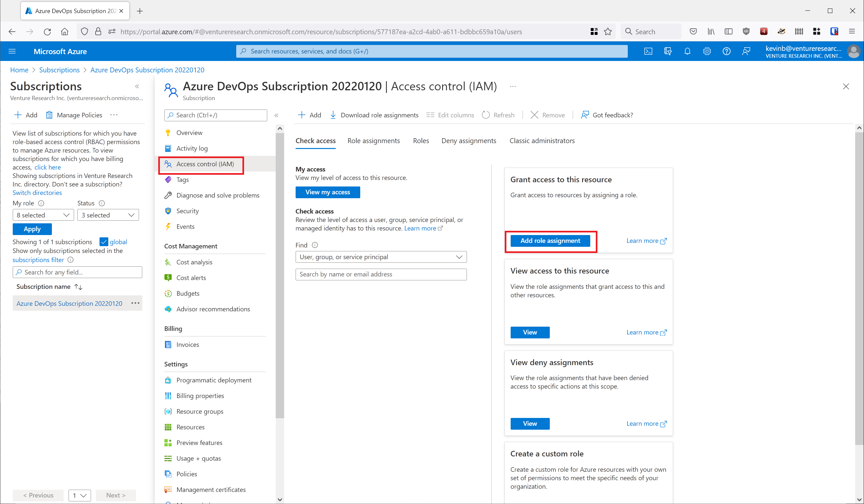Image resolution: width=864 pixels, height=504 pixels.
Task: Open the portal hamburger menu
Action: tap(12, 52)
